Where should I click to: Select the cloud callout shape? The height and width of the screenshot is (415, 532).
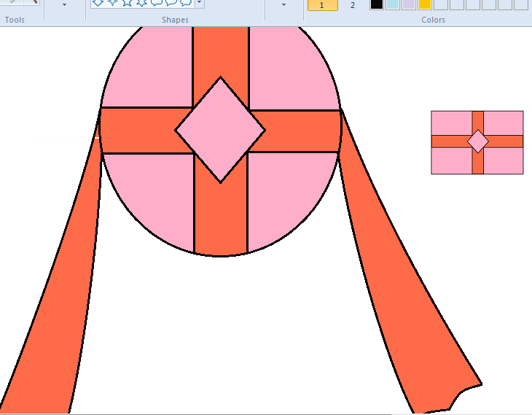(185, 3)
